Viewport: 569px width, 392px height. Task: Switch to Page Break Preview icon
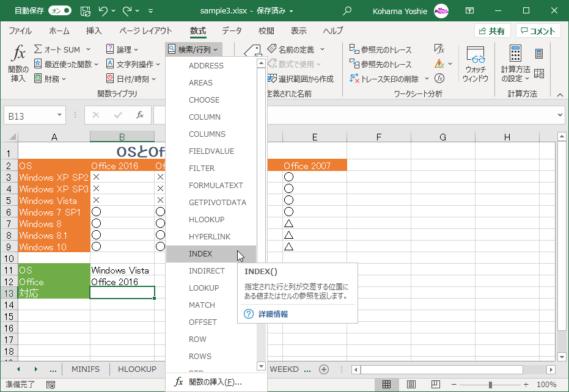[x=435, y=385]
